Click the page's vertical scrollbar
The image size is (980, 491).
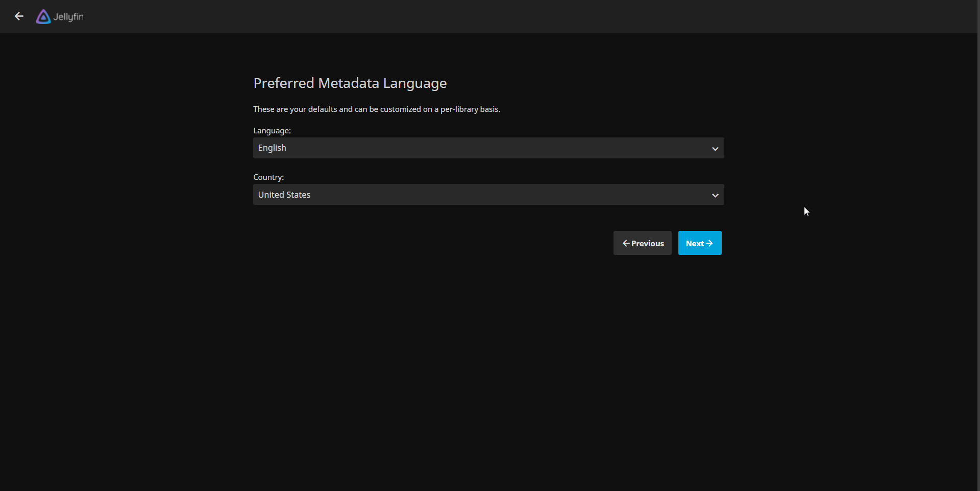pos(978,245)
